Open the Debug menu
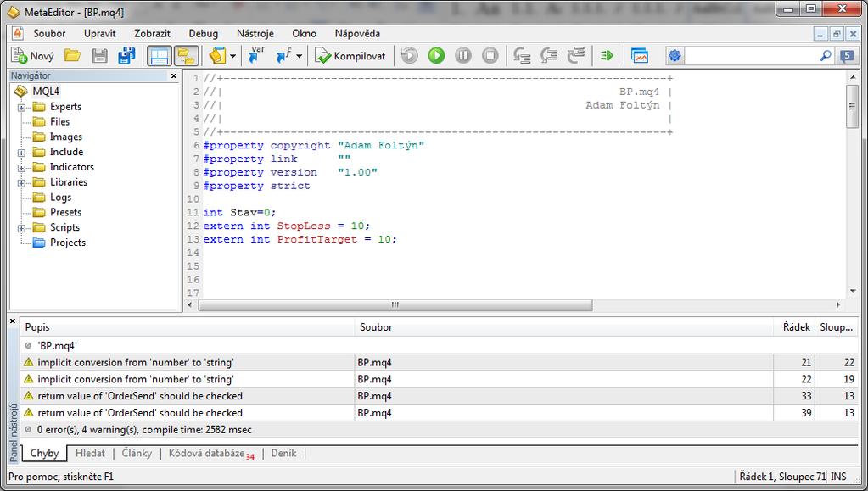 click(x=203, y=33)
